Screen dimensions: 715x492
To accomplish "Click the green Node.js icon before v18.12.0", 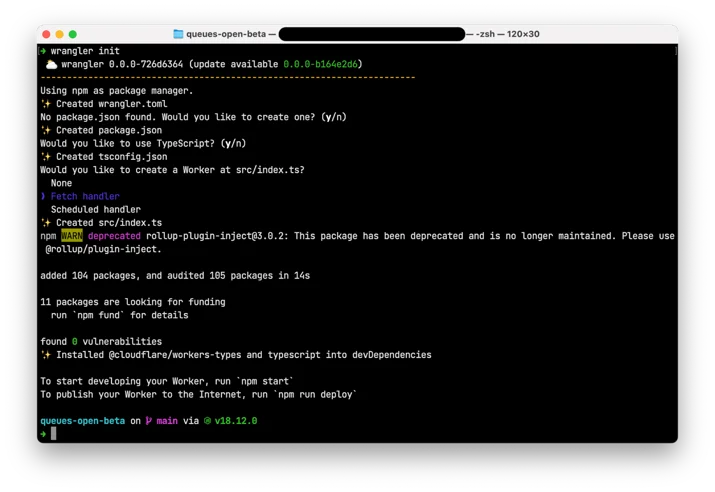I will pos(207,421).
